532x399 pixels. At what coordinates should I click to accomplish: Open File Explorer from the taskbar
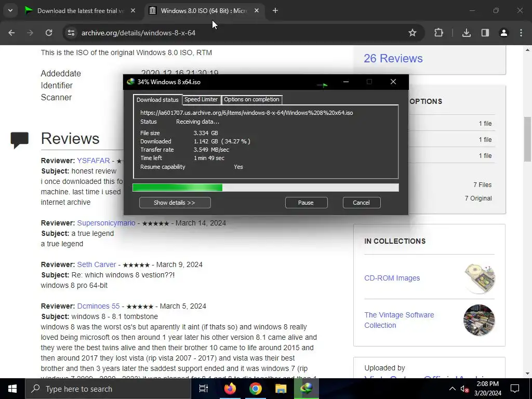tap(281, 389)
